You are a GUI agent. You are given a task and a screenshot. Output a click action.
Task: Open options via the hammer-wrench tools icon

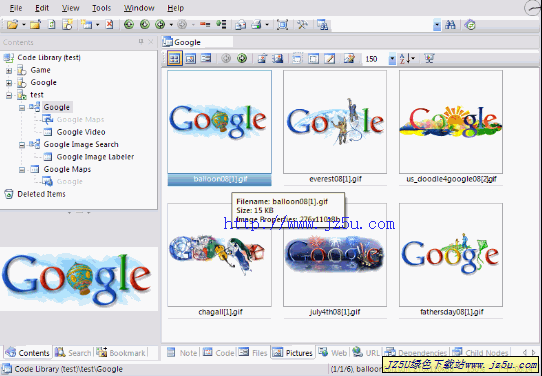[x=302, y=25]
